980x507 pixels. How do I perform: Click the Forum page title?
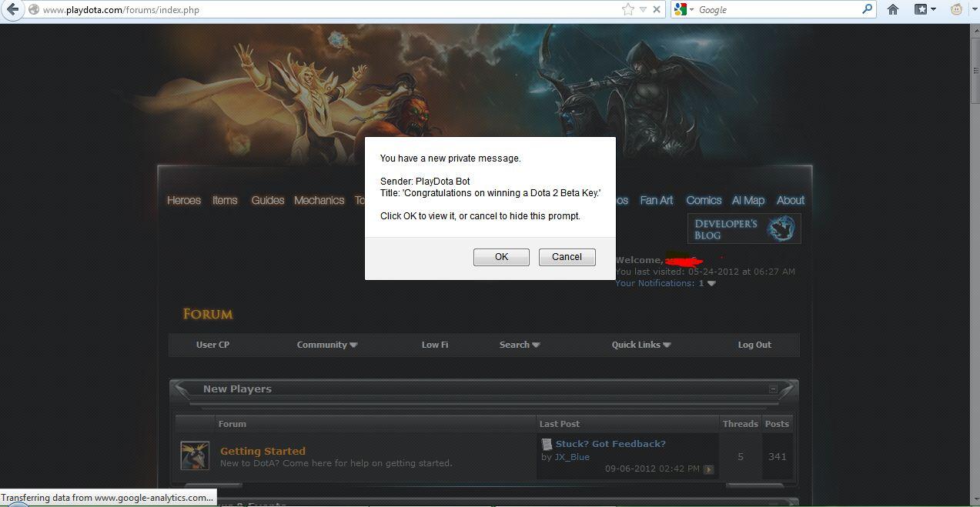point(208,314)
